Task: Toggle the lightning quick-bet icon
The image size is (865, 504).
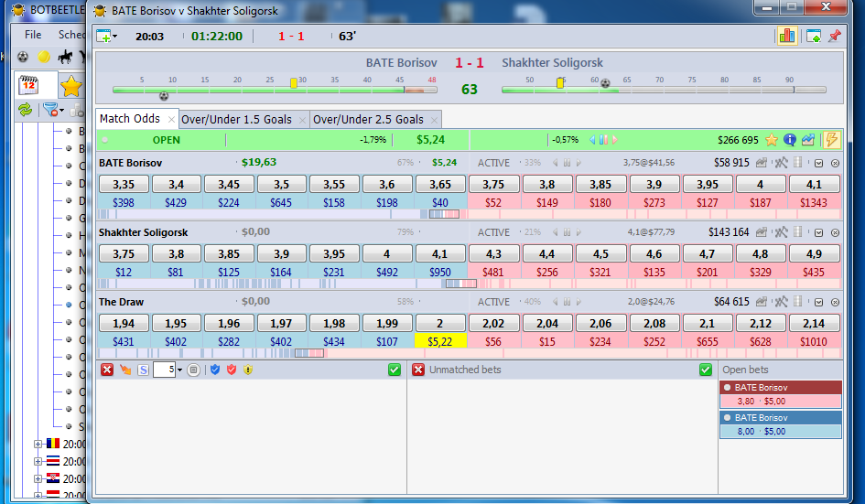Action: point(831,140)
